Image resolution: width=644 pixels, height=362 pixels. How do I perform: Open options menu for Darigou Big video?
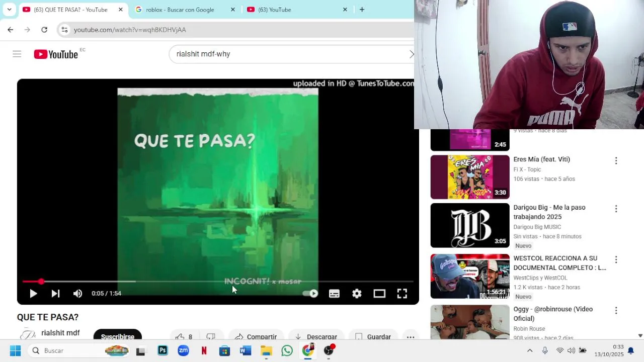tap(616, 209)
